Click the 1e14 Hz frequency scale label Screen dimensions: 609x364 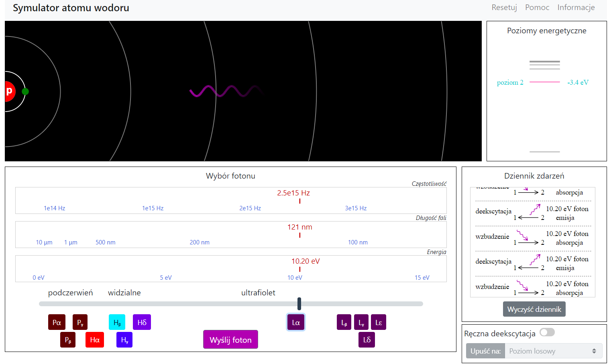55,208
